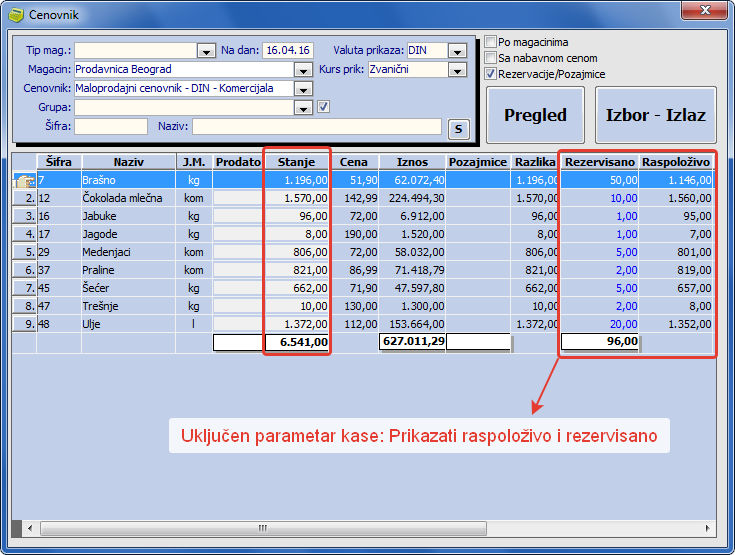Click the Na dan date field

click(x=288, y=50)
